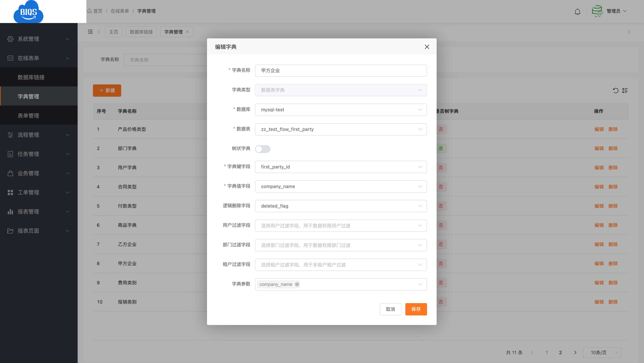Open the 字典键字段 first_party_id dropdown

[x=341, y=167]
